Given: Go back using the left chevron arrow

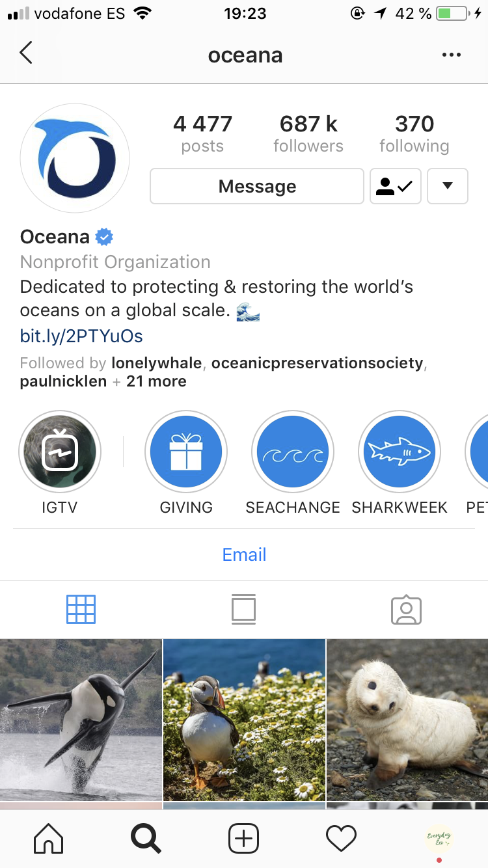Looking at the screenshot, I should pos(25,53).
